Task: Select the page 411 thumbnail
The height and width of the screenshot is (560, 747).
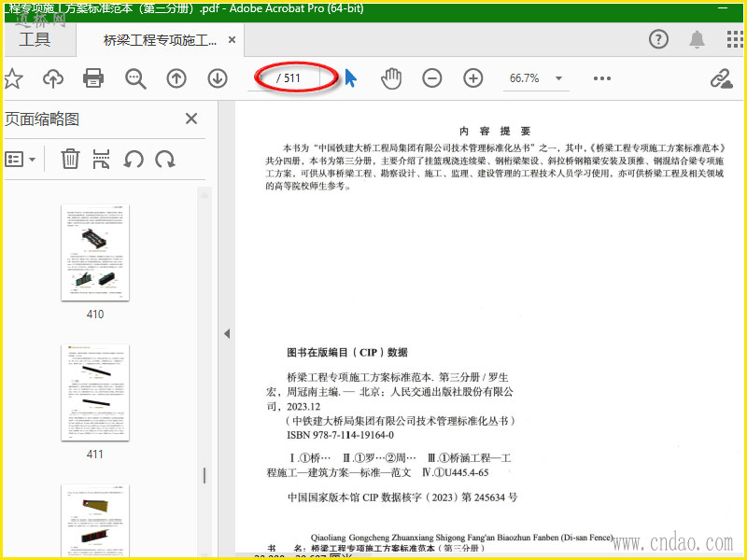Action: pos(95,393)
